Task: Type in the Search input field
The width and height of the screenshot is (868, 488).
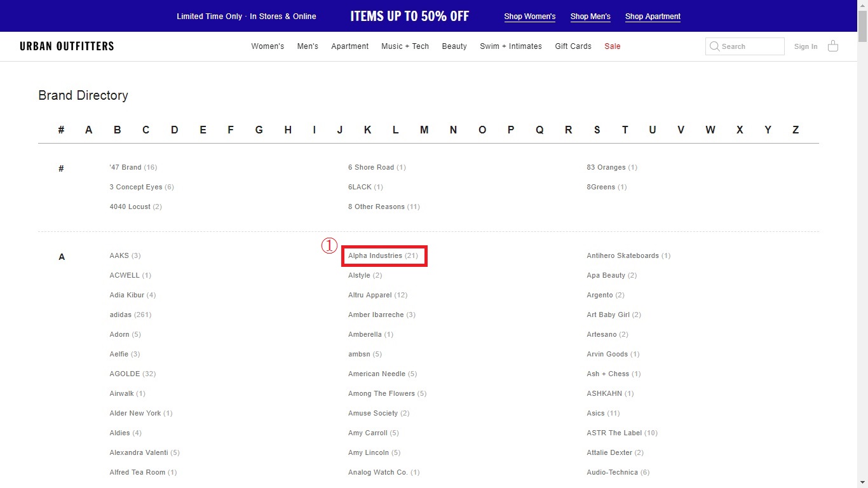Action: [x=751, y=46]
